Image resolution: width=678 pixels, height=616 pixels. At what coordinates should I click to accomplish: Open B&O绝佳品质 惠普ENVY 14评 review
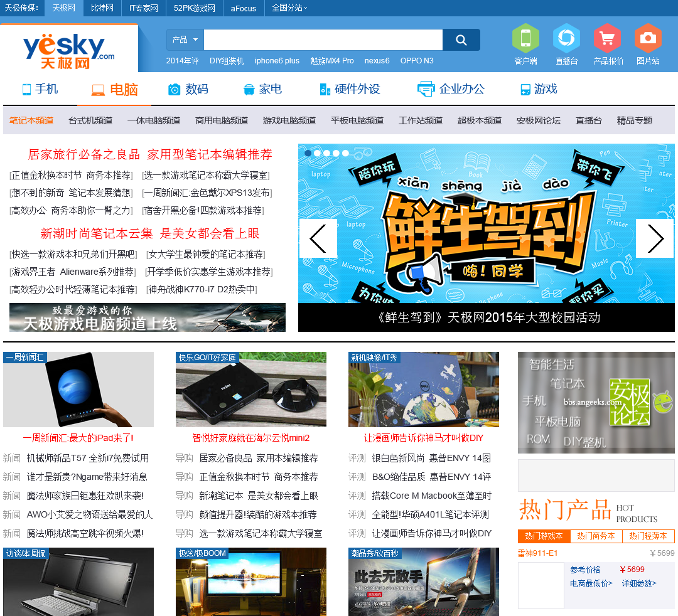click(x=431, y=477)
